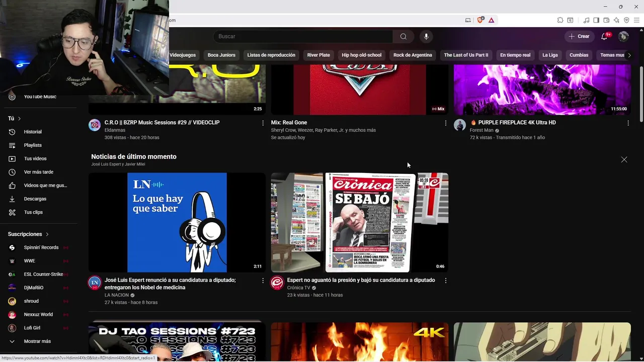Open the Forest Man channel link
Screen dimensions: 644x362
481,130
